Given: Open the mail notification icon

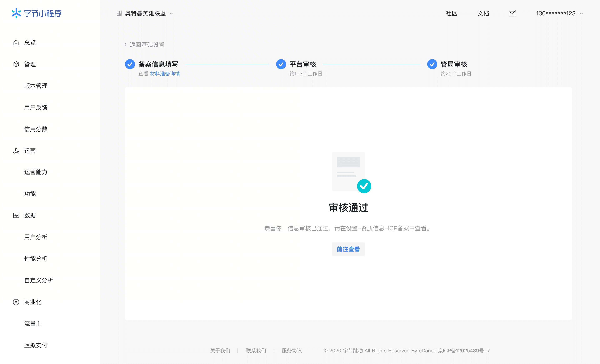Looking at the screenshot, I should pos(512,13).
